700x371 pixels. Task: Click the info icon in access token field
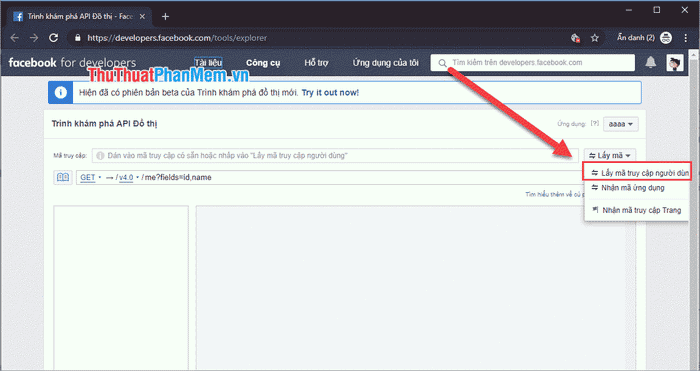100,155
